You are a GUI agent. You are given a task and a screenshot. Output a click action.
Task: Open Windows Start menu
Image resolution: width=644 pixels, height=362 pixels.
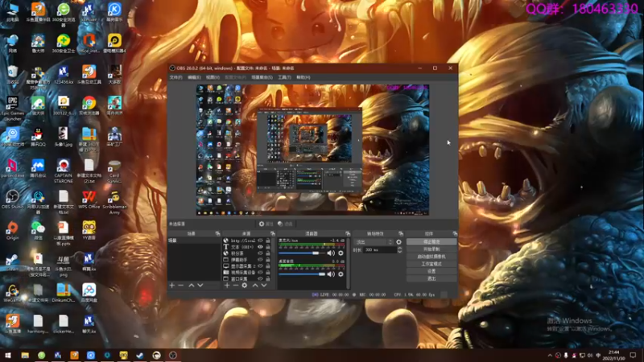(8, 355)
